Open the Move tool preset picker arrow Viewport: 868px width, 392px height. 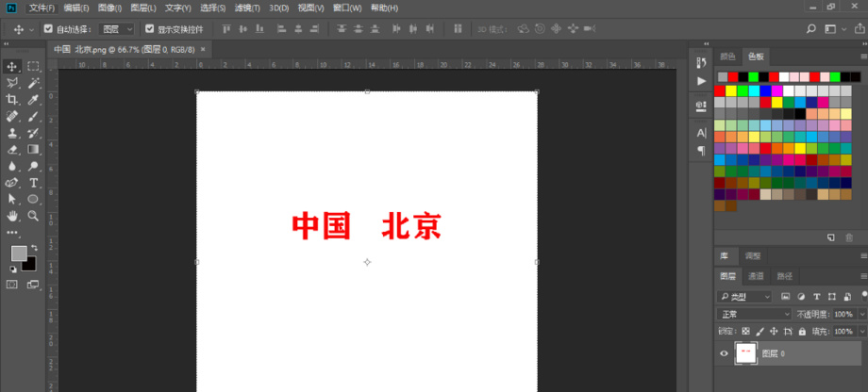(x=31, y=29)
